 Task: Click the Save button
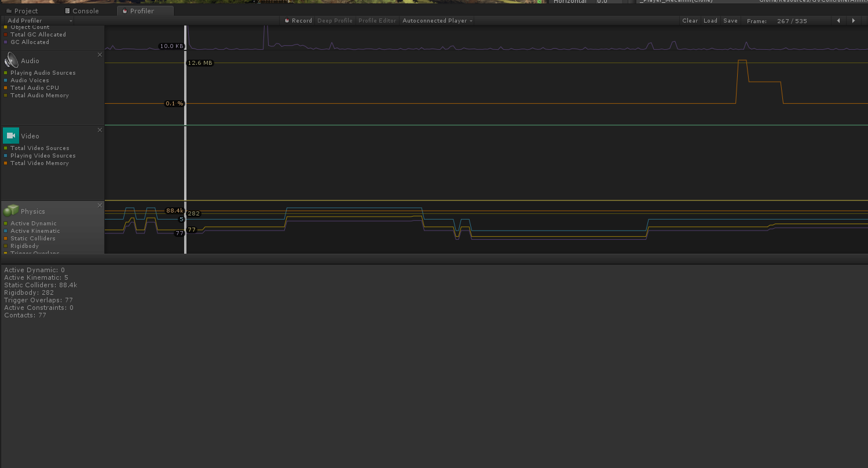(x=731, y=21)
